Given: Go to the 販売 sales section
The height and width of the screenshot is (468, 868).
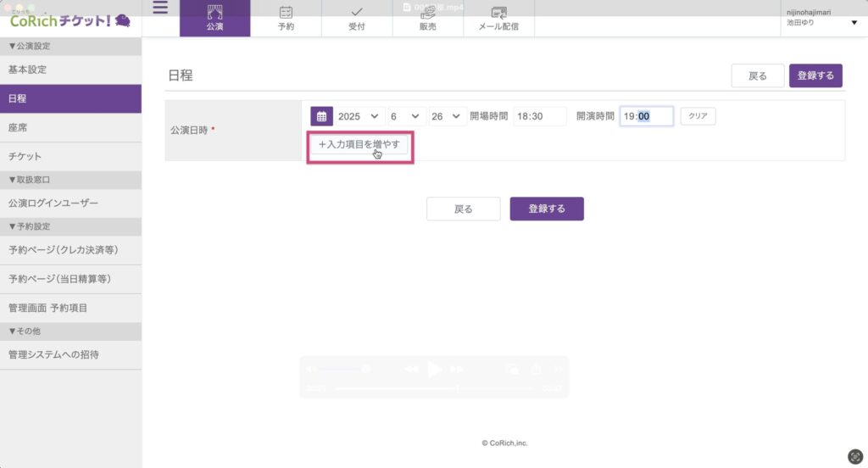Looking at the screenshot, I should tap(428, 18).
